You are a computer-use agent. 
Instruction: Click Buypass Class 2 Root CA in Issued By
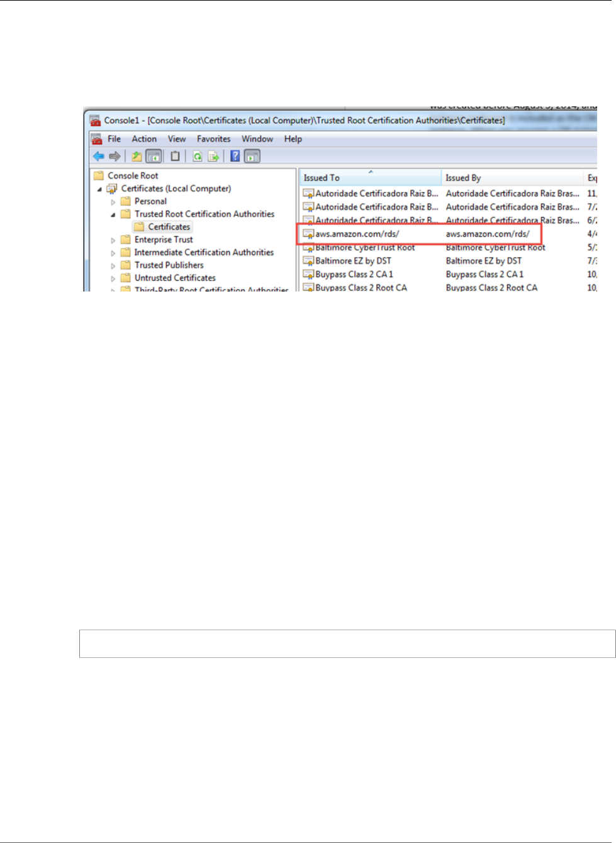(x=491, y=287)
